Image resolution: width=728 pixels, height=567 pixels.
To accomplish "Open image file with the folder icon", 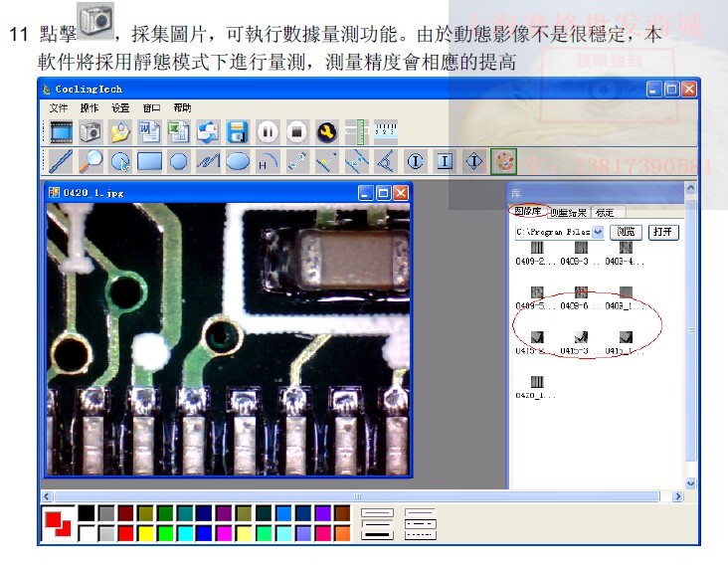I will (x=119, y=132).
